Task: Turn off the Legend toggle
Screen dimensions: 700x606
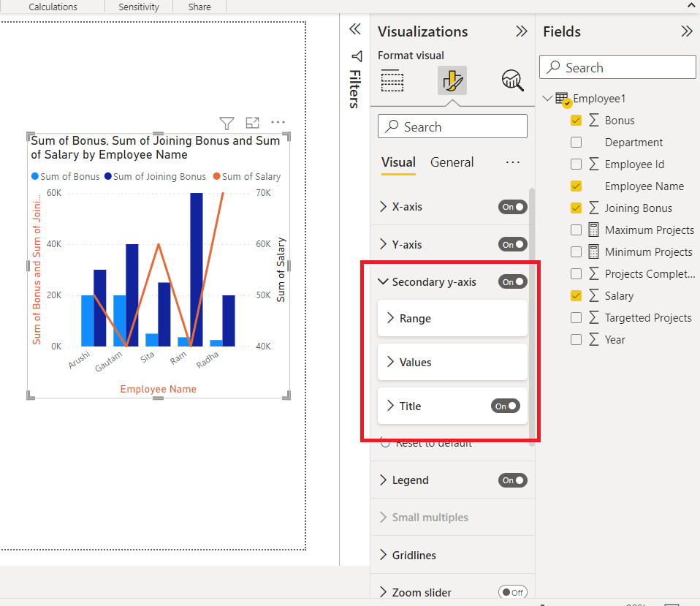Action: pos(512,480)
